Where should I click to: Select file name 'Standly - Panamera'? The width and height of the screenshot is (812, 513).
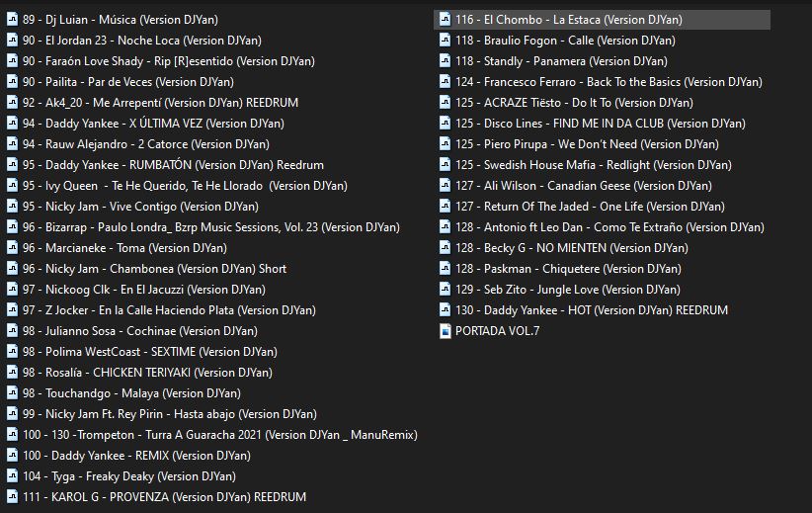click(561, 61)
